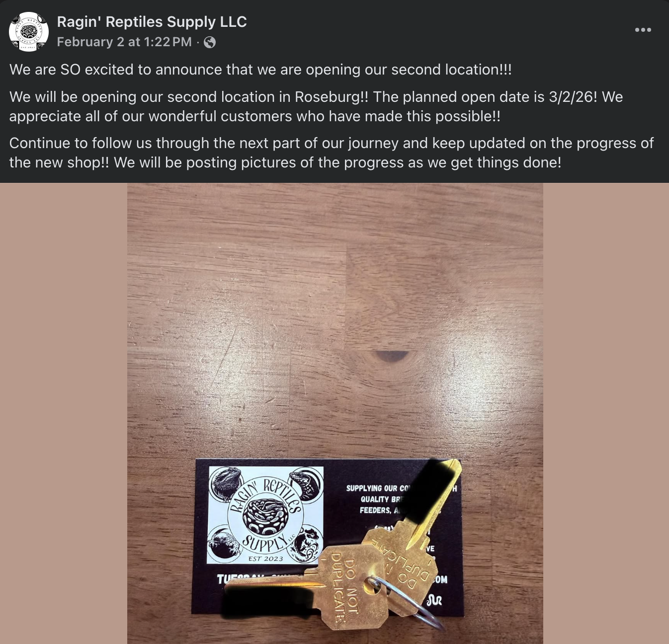Click the tan margin left of the photo
This screenshot has height=644, width=669.
pyautogui.click(x=64, y=413)
